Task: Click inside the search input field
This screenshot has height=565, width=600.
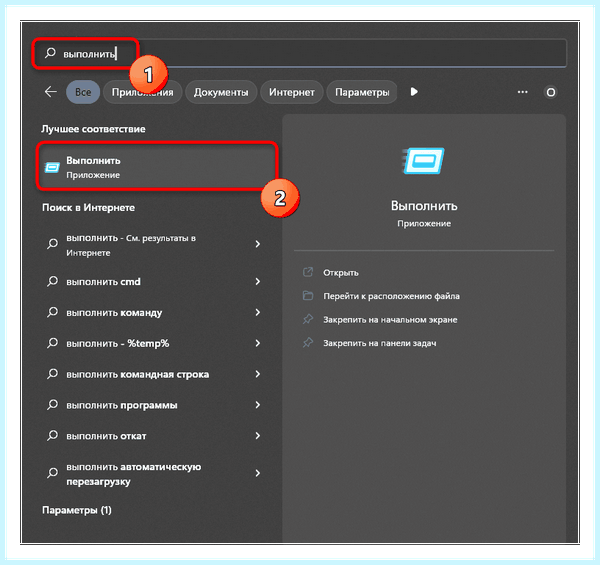Action: (298, 53)
